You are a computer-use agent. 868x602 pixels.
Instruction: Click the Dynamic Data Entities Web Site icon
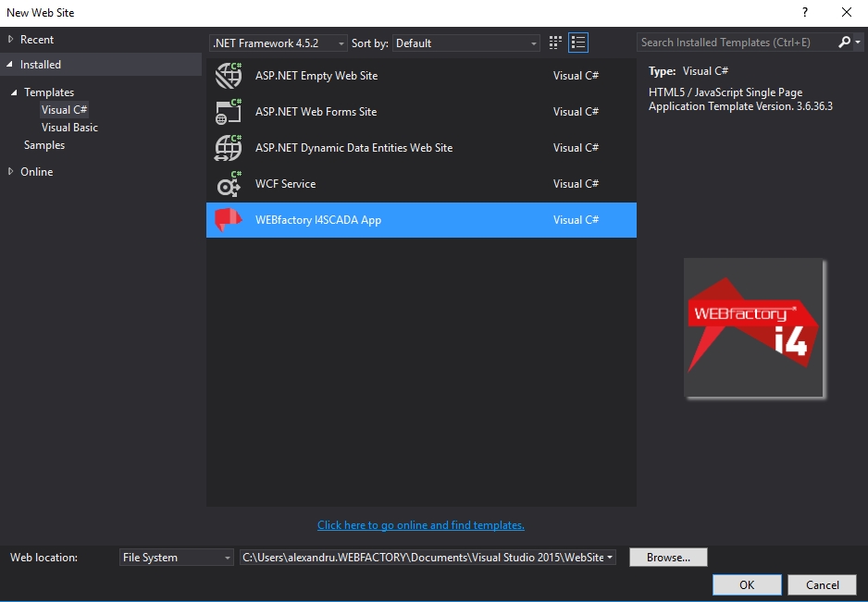click(x=229, y=148)
